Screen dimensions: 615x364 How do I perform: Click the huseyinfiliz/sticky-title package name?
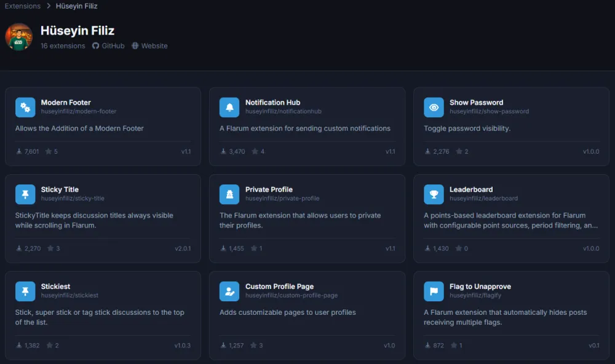click(73, 199)
